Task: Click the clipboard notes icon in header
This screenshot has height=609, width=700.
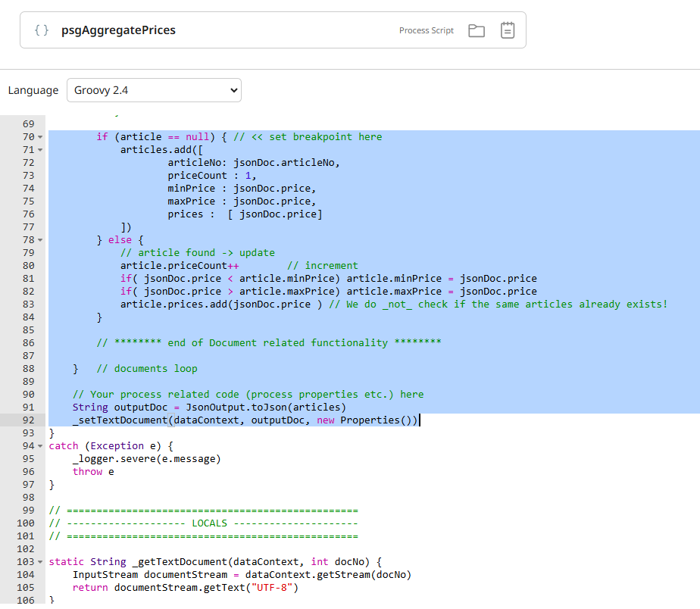Action: pos(508,30)
